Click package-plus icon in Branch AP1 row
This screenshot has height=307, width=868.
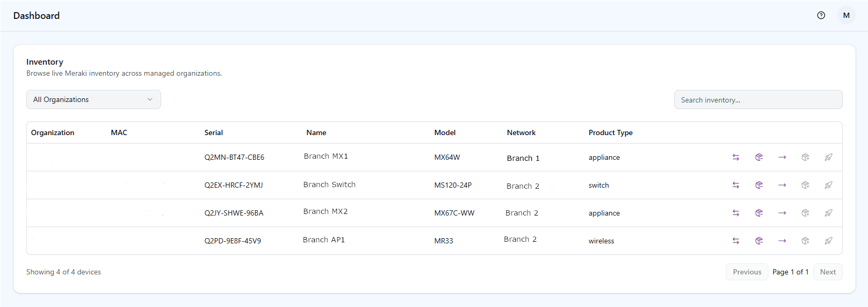pyautogui.click(x=805, y=241)
